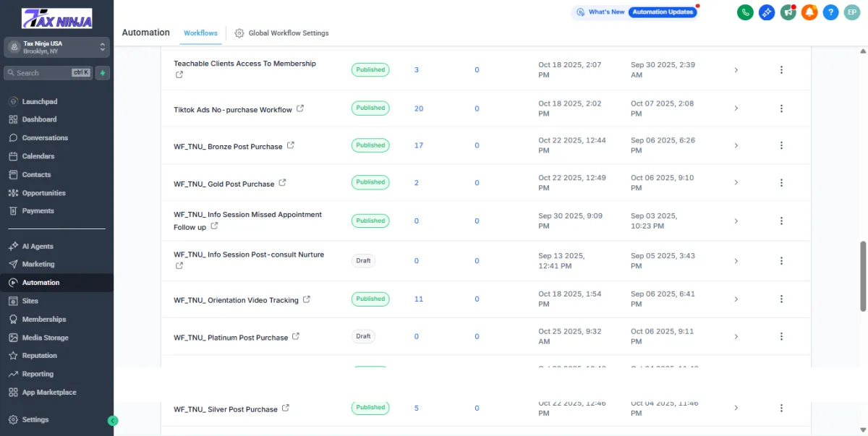Expand the Teachable Clients Access row chevron
868x436 pixels.
point(736,70)
